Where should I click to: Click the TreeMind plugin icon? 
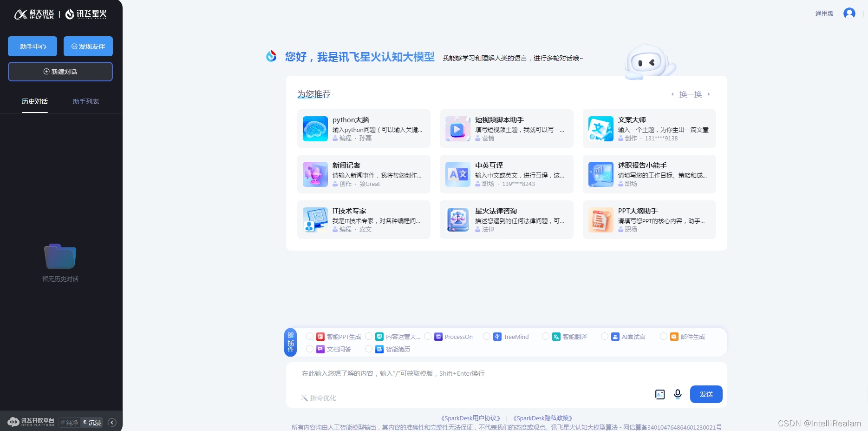(x=497, y=337)
